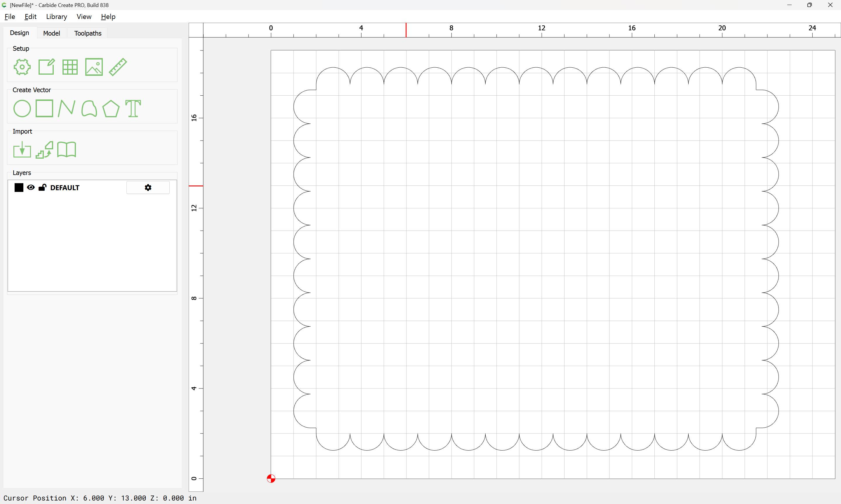Open DEFAULT layer settings gear button
Screen dimensions: 841x504
[148, 188]
